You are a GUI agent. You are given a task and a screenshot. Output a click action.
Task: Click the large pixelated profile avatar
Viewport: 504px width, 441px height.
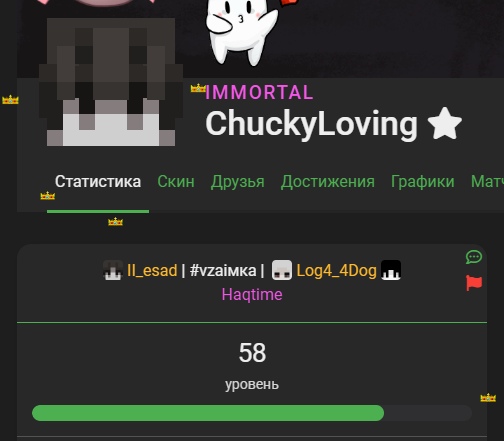coord(111,82)
